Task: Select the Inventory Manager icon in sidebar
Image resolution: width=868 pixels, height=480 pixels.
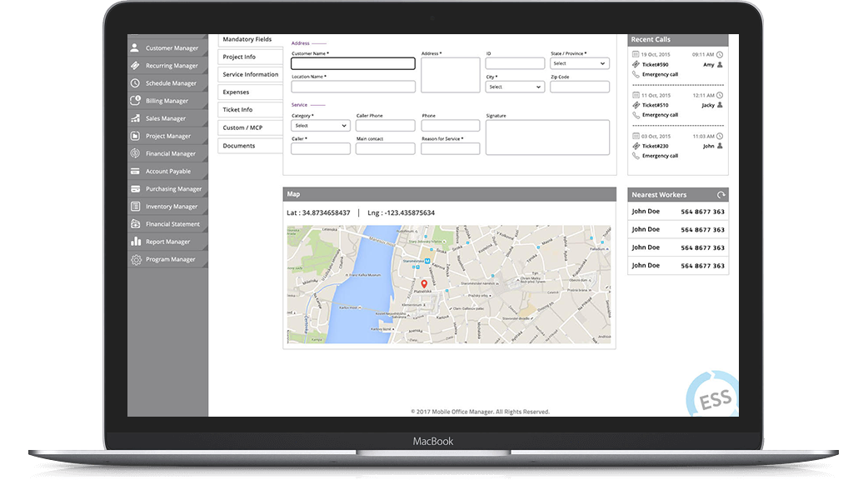Action: coord(136,207)
